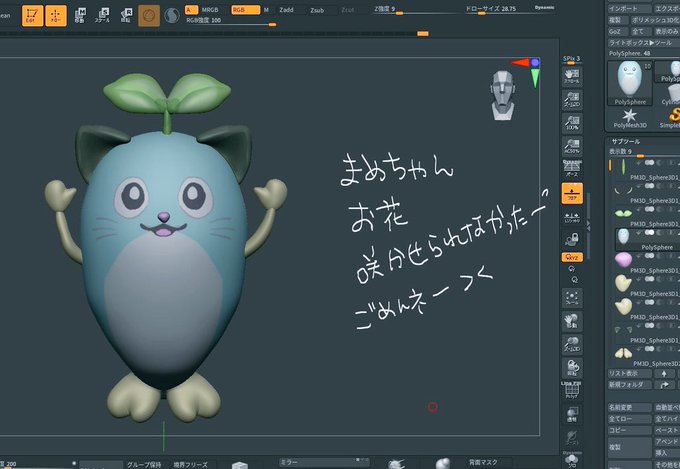680x469 pixels.
Task: Click the 名前変更 rename button
Action: tap(629, 408)
